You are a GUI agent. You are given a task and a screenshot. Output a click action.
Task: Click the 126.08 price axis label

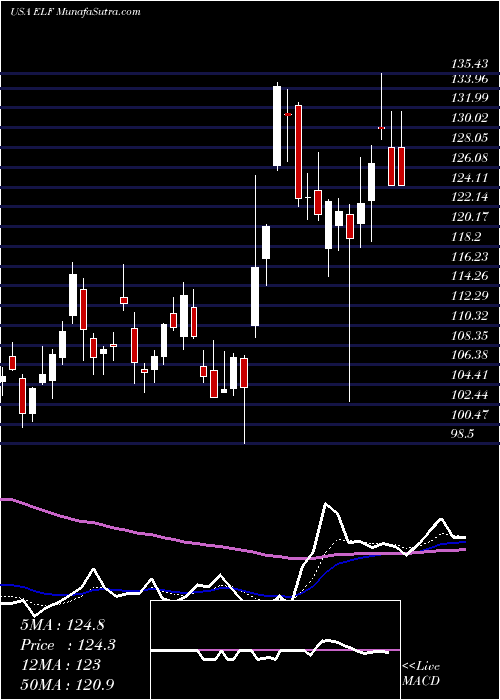coord(470,158)
